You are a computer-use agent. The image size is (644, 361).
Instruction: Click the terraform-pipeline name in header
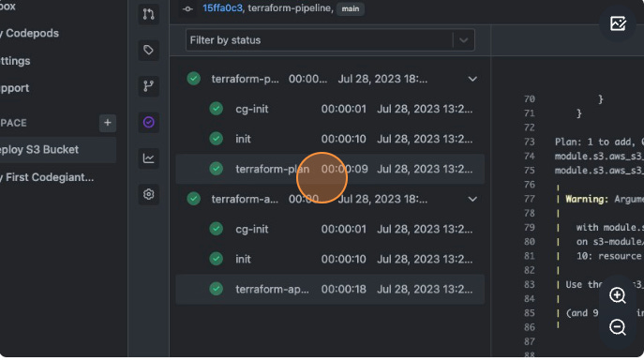pyautogui.click(x=290, y=8)
